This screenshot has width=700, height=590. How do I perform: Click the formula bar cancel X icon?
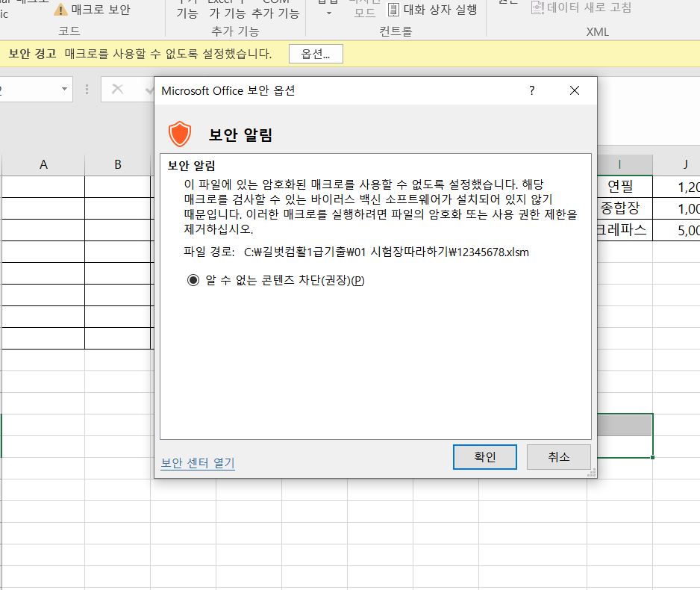(117, 90)
